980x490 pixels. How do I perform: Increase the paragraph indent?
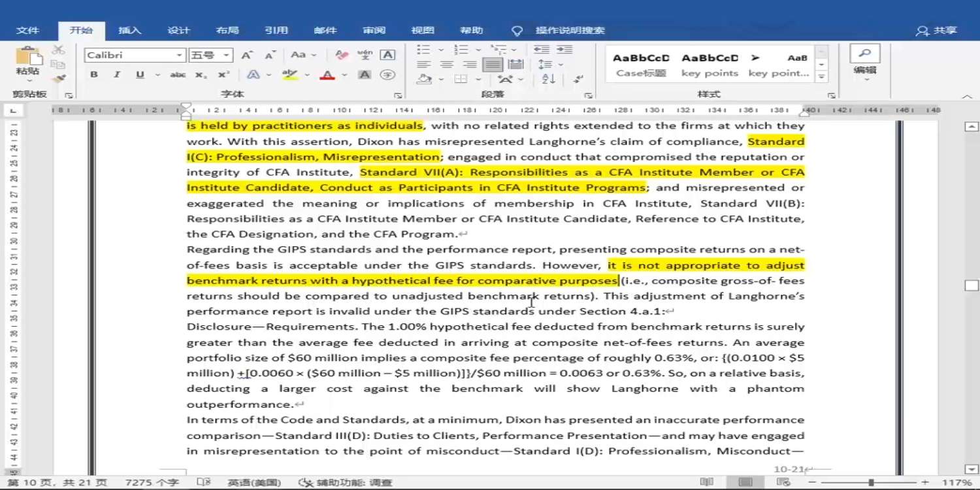coord(564,50)
